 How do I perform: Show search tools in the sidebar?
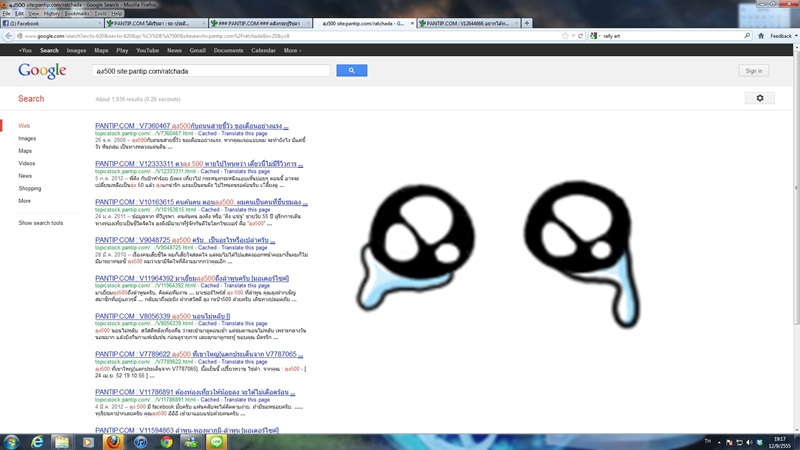point(41,223)
